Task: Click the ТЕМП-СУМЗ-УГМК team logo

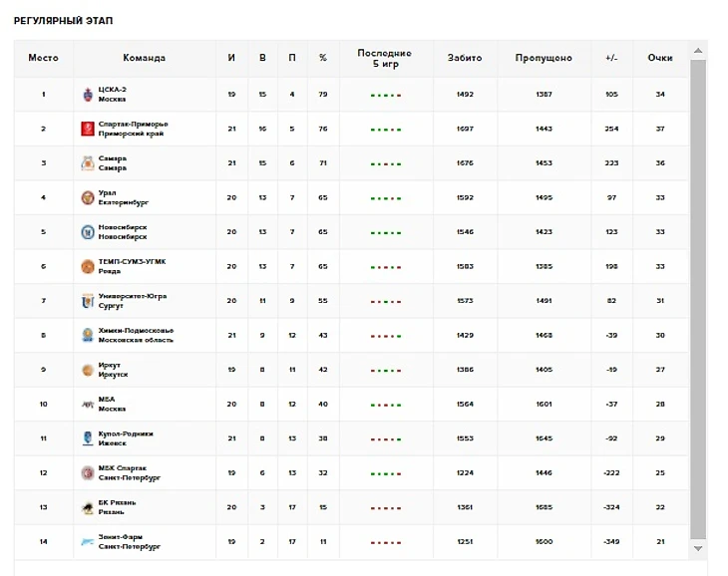Action: [x=88, y=266]
